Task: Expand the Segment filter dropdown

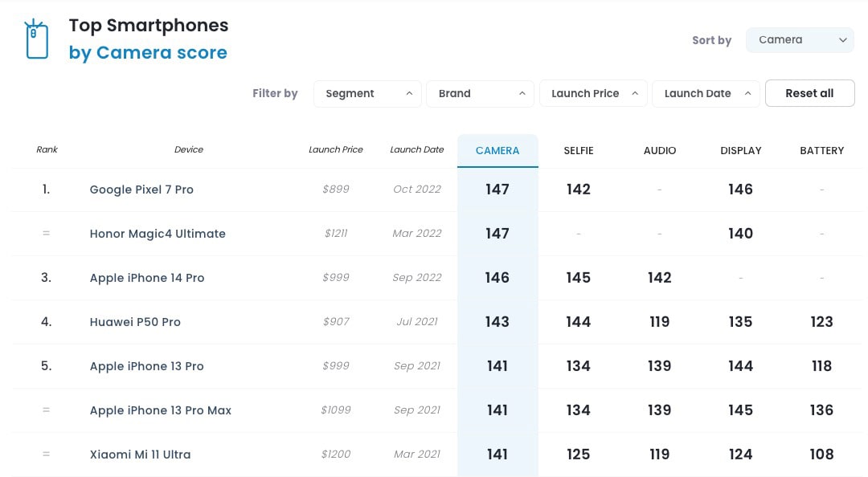Action: pyautogui.click(x=368, y=93)
